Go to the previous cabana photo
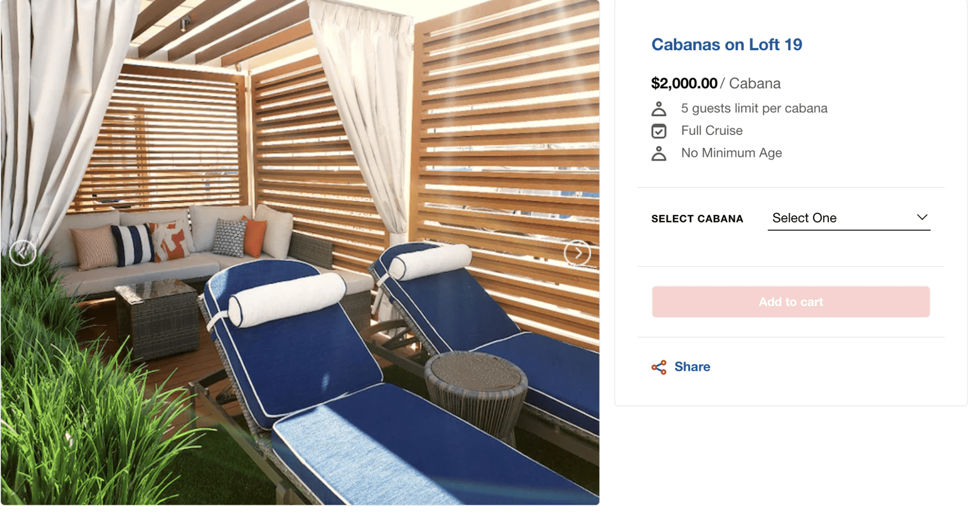 (22, 252)
